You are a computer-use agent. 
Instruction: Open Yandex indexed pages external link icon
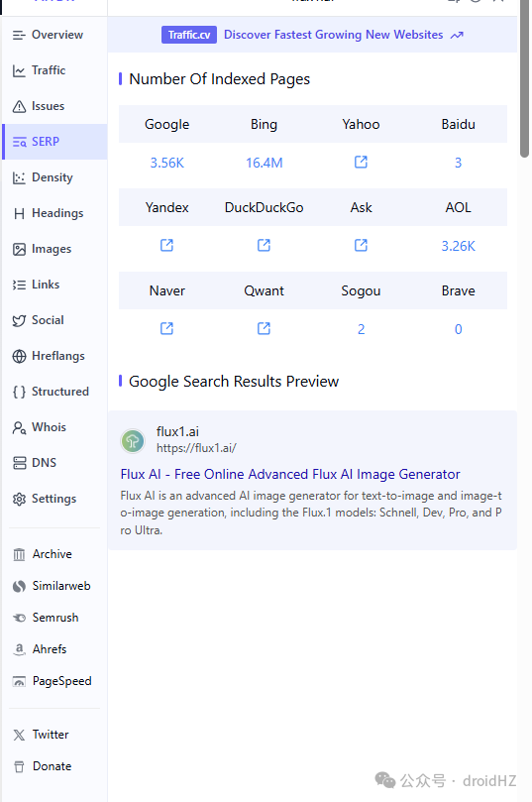coord(166,246)
